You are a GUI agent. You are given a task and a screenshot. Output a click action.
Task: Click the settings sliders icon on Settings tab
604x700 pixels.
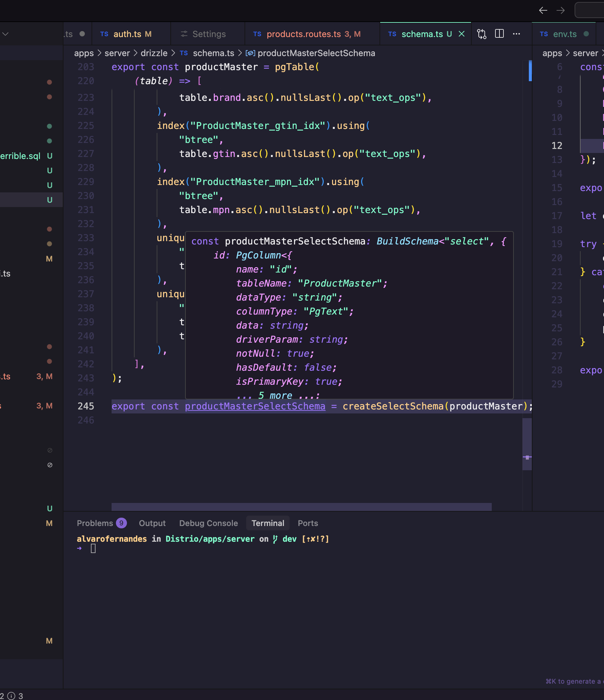click(x=184, y=34)
